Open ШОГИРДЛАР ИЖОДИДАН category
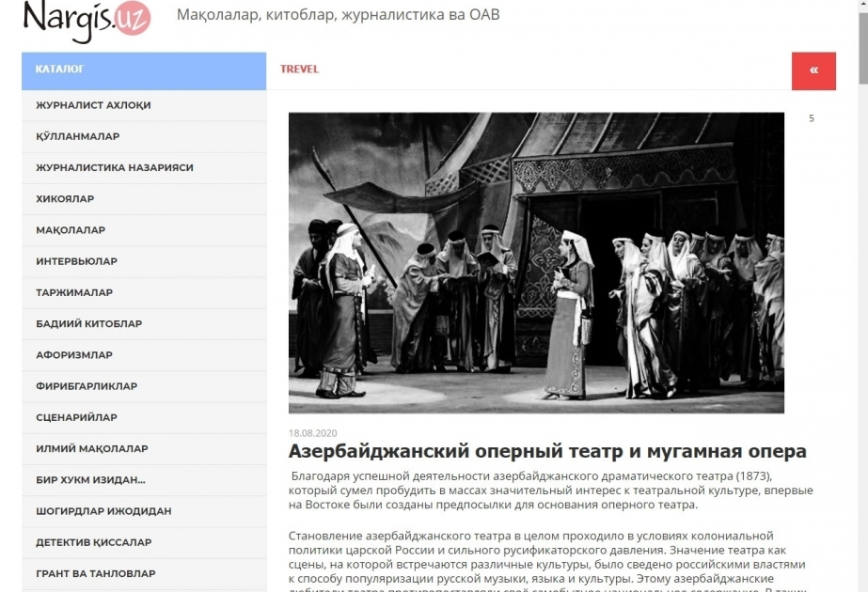 (x=144, y=511)
